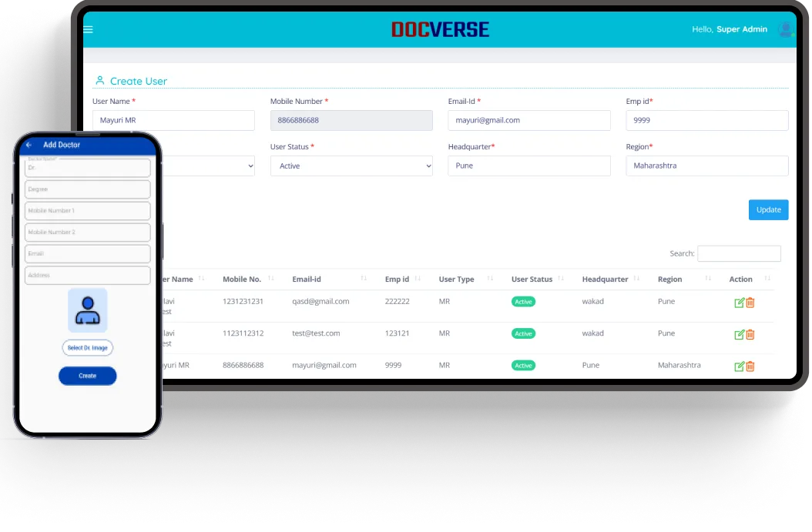The height and width of the screenshot is (532, 812).
Task: Click the Maharashtra cell in the table
Action: coord(679,366)
